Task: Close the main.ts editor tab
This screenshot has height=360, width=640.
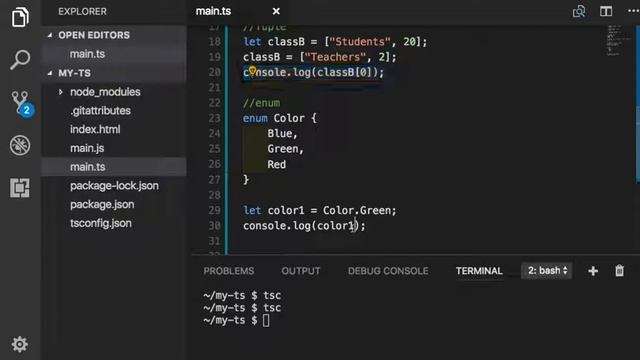Action: click(276, 11)
